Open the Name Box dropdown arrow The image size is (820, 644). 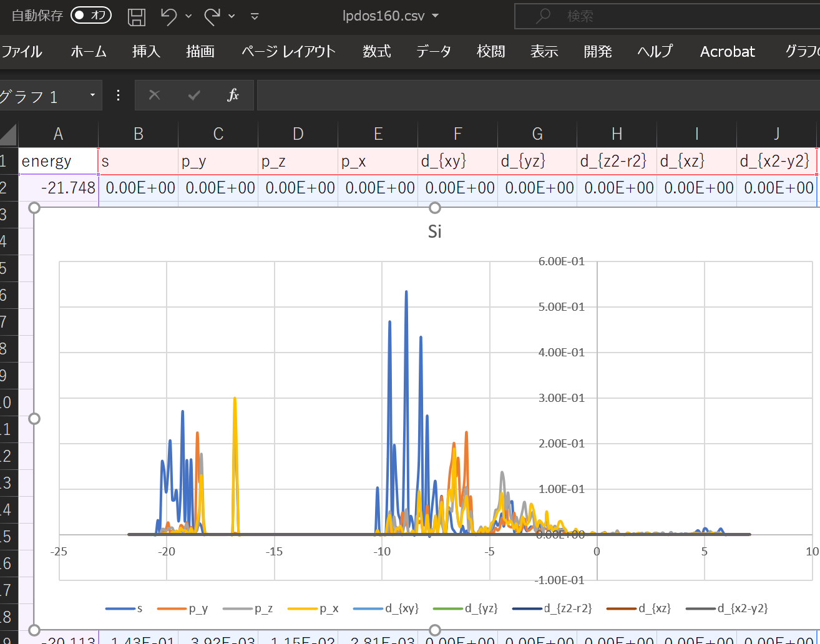click(x=92, y=95)
